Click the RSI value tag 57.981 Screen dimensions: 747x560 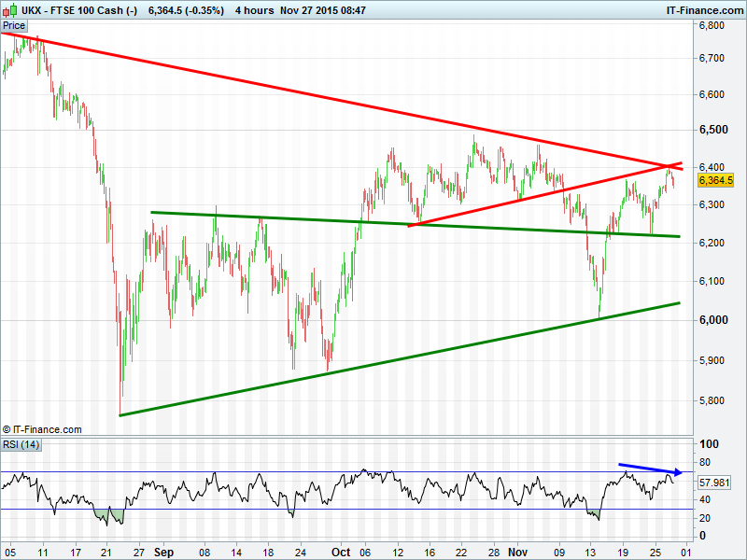tap(714, 483)
